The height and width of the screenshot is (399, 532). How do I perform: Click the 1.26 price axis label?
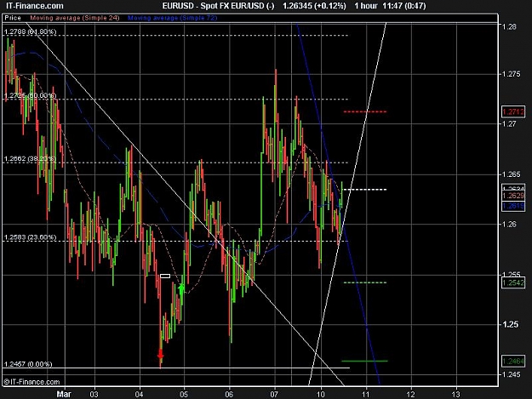tap(509, 224)
